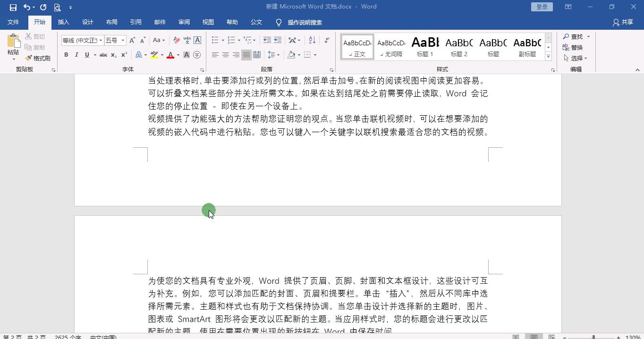Toggle the bulleted list button
The image size is (644, 339).
point(215,40)
